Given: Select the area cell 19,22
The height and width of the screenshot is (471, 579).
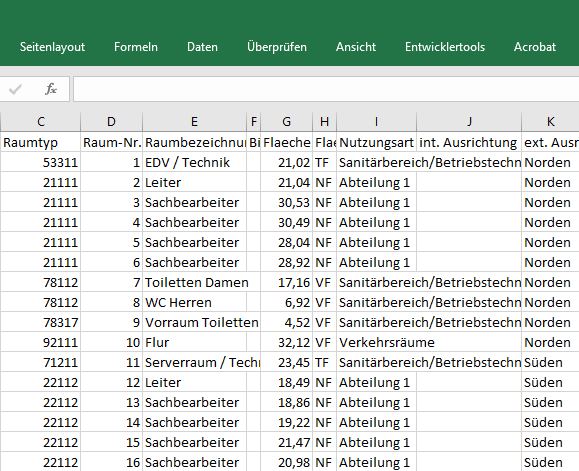Looking at the screenshot, I should click(x=287, y=422).
